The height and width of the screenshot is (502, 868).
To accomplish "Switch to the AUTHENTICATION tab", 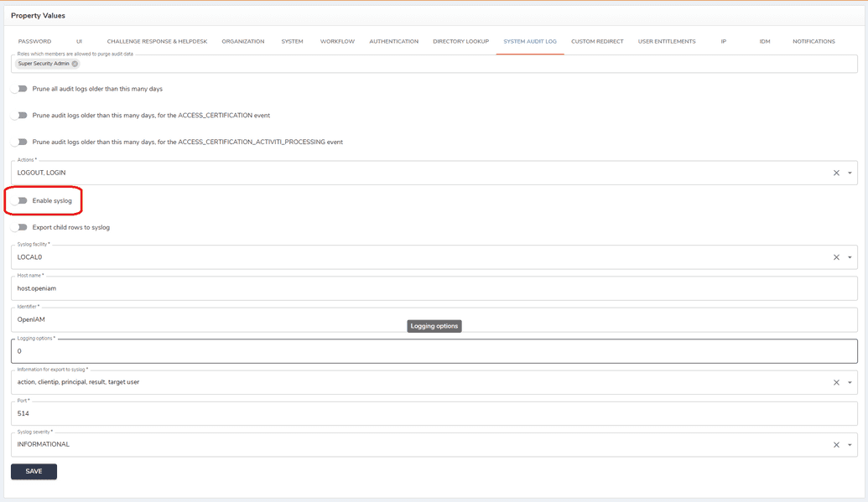I will click(x=393, y=40).
